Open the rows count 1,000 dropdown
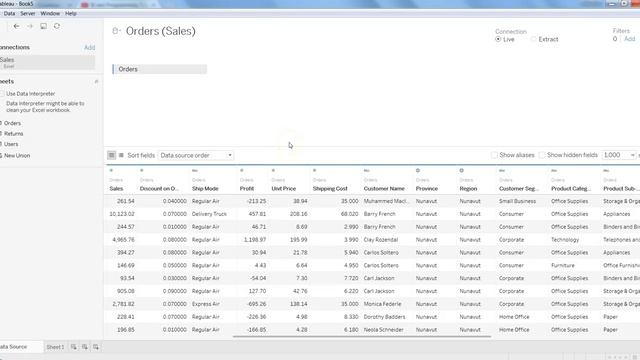 pos(619,155)
